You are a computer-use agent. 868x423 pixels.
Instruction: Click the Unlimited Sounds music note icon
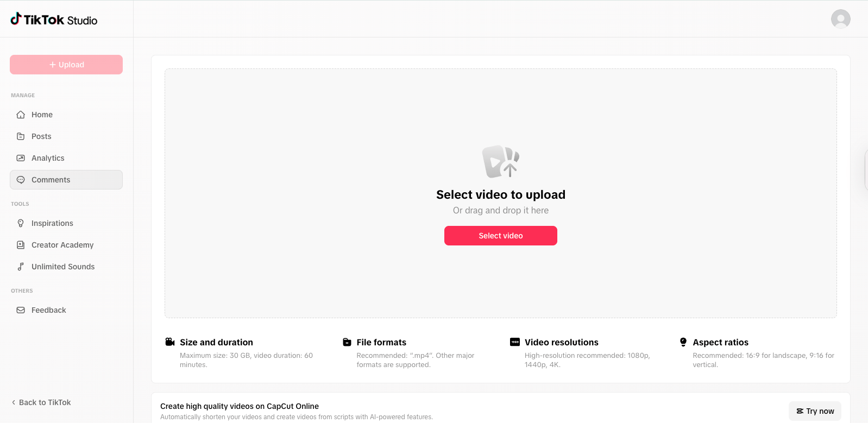click(21, 267)
